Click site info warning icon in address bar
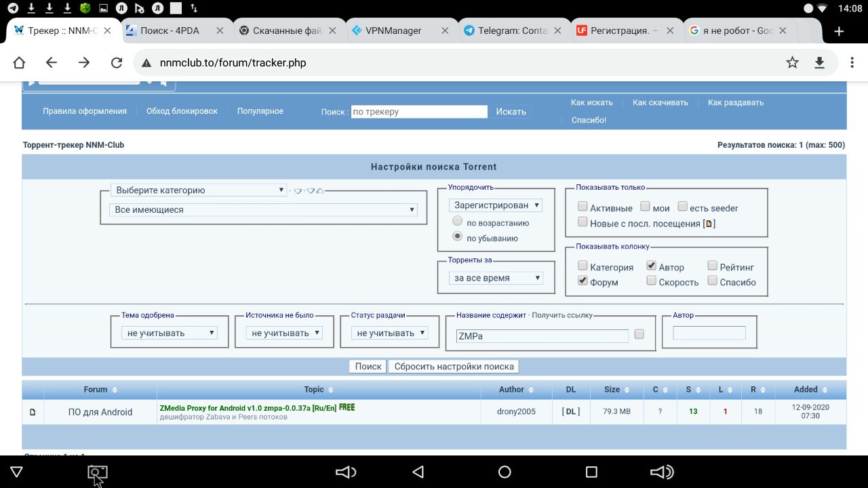 tap(146, 63)
